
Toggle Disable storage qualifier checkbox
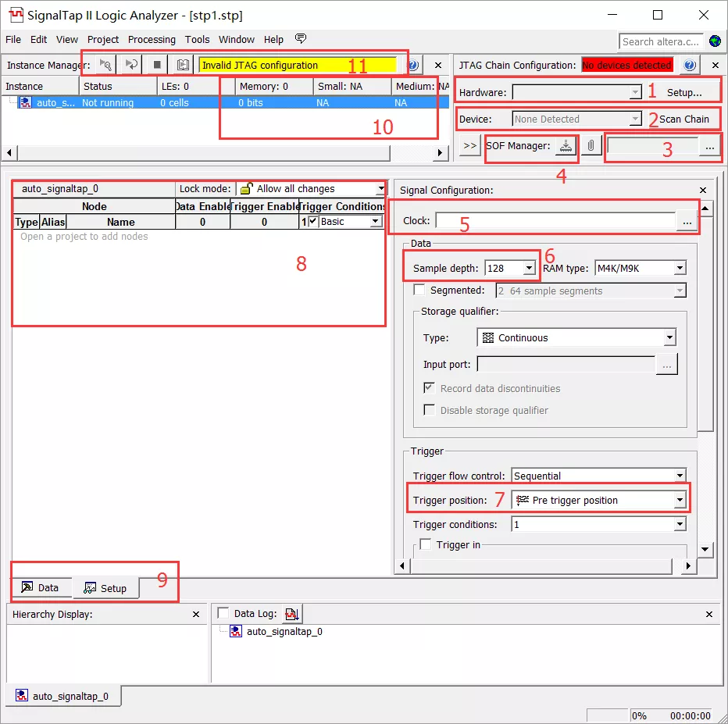pyautogui.click(x=430, y=410)
